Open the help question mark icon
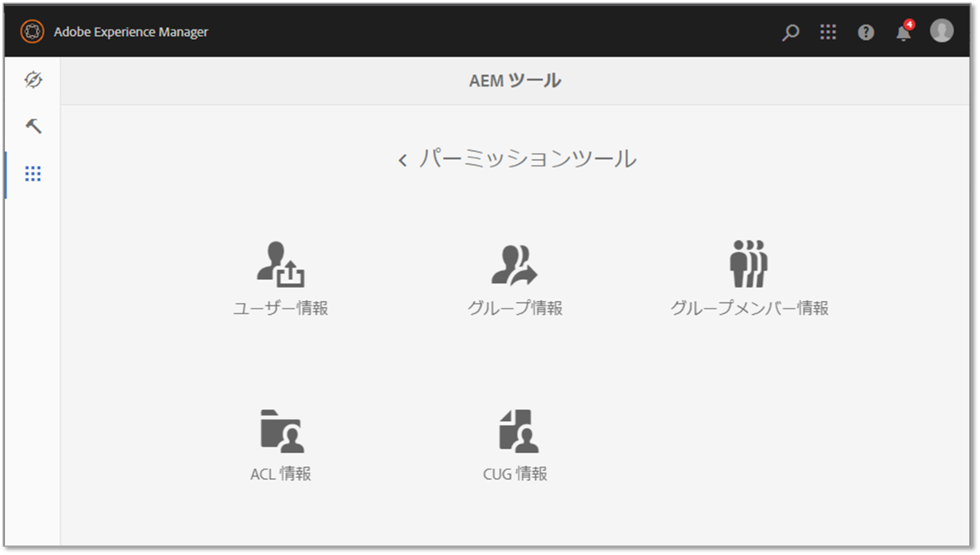 click(x=866, y=32)
